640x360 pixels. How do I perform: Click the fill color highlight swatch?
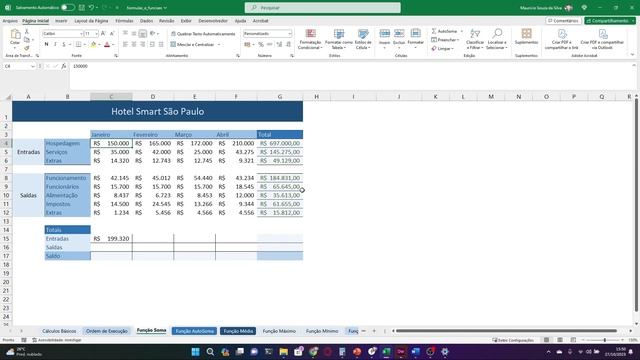(93, 44)
